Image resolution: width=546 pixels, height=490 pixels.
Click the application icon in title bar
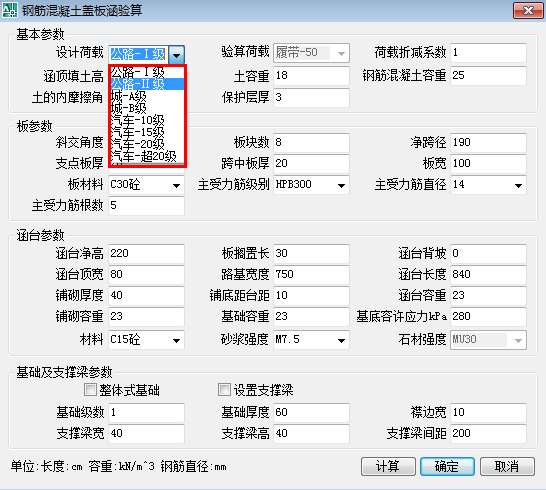(x=9, y=10)
